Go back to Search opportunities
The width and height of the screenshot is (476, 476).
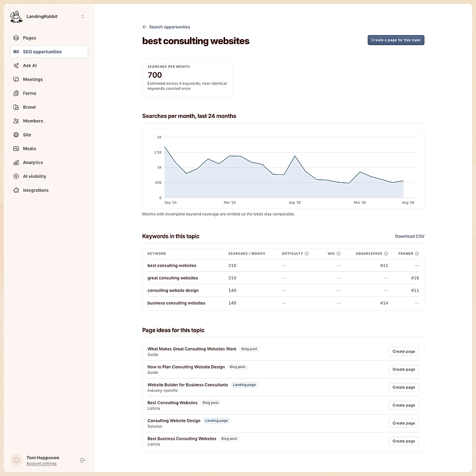point(166,27)
